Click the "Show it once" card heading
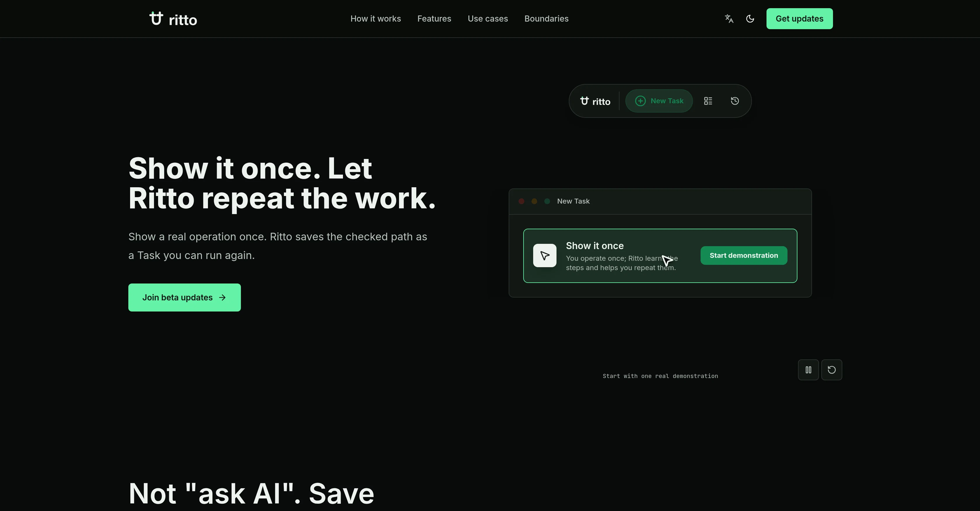Screen dimensions: 980x511 [595, 246]
